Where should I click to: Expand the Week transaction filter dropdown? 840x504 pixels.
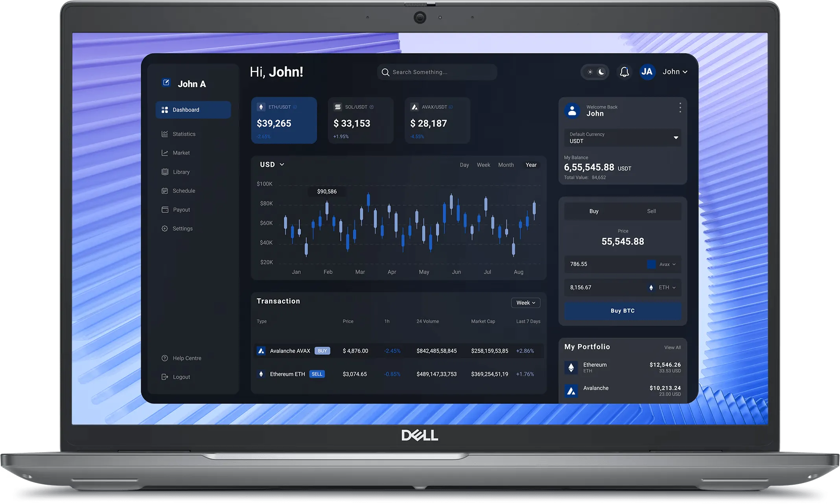[x=525, y=302]
